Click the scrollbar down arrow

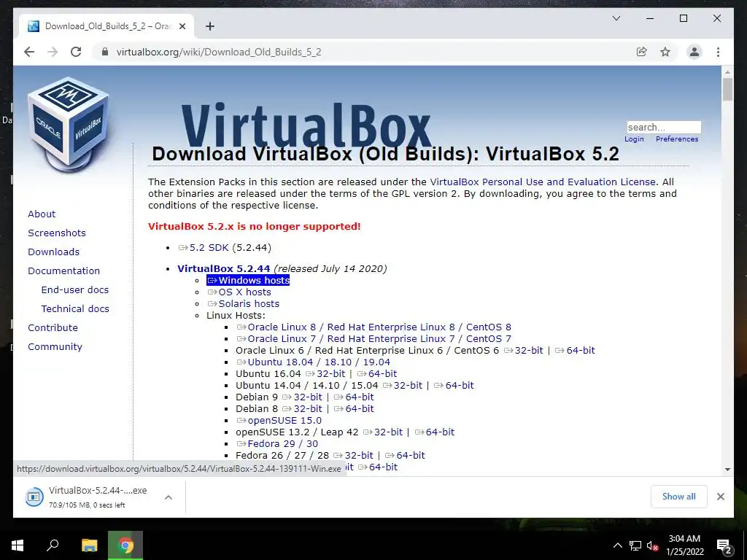727,470
